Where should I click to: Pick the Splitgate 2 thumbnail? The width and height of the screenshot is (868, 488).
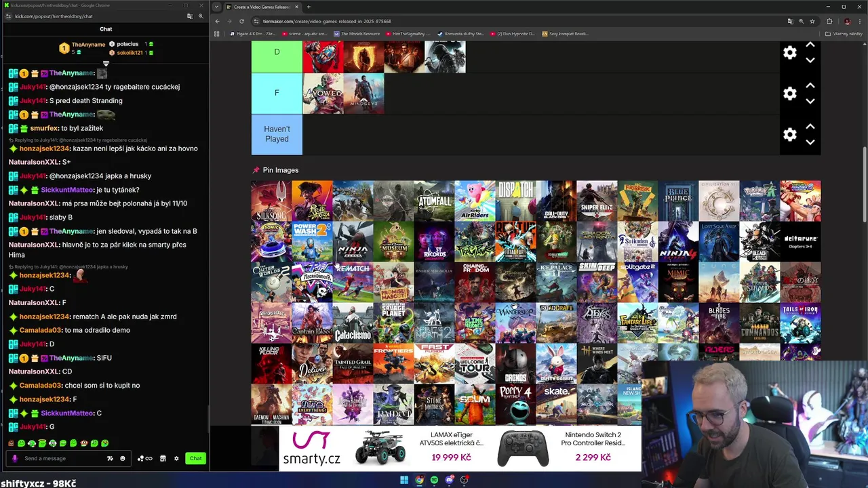click(637, 282)
